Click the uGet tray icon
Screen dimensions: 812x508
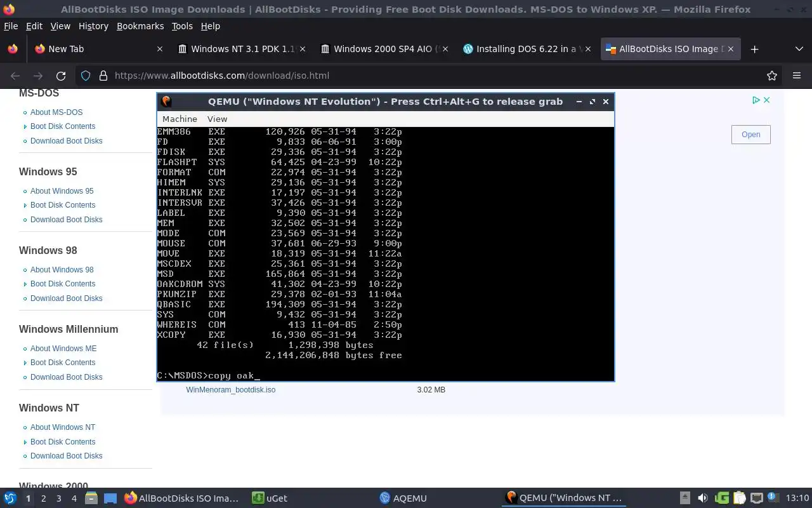(x=722, y=498)
